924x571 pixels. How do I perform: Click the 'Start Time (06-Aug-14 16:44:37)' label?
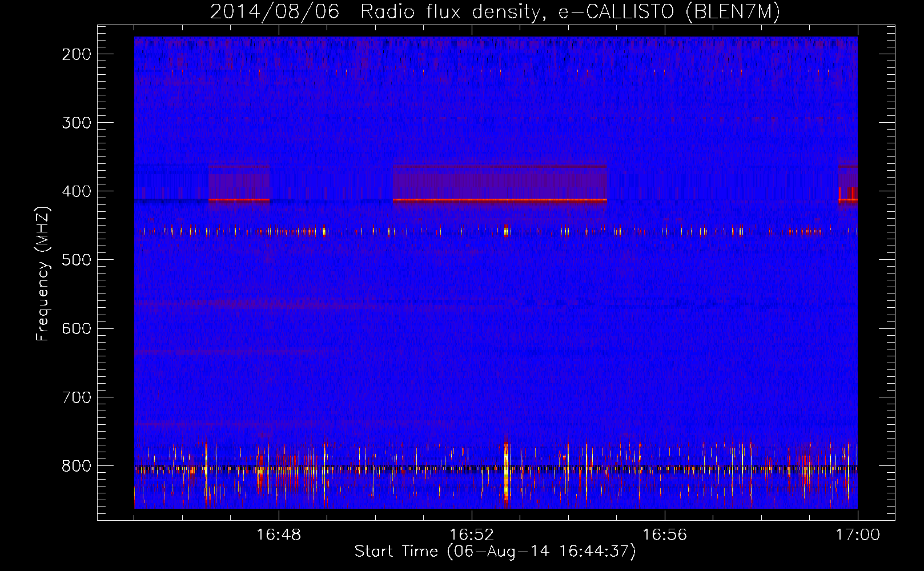coord(495,552)
